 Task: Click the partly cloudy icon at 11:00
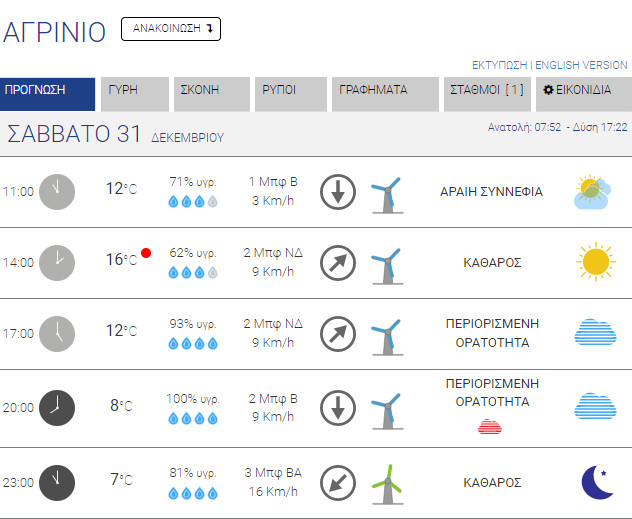[594, 191]
